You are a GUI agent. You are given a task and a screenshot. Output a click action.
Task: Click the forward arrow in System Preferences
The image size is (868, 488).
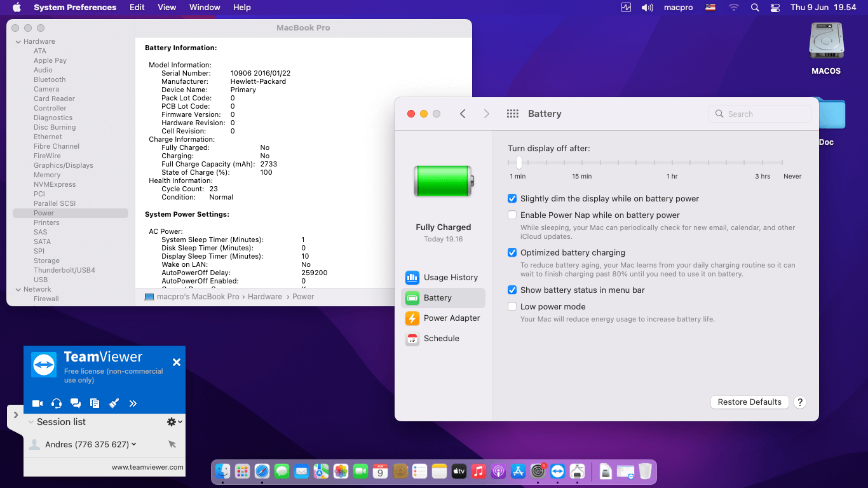[487, 114]
